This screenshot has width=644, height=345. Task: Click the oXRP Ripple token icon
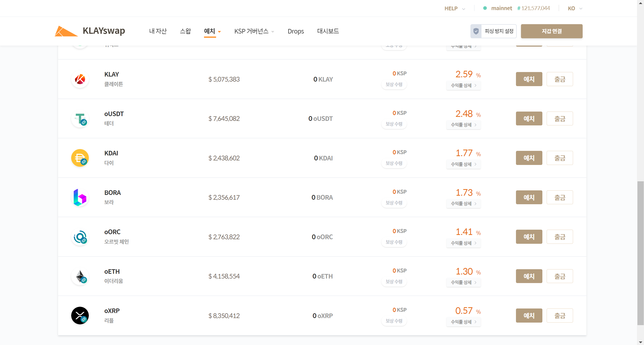pyautogui.click(x=80, y=316)
